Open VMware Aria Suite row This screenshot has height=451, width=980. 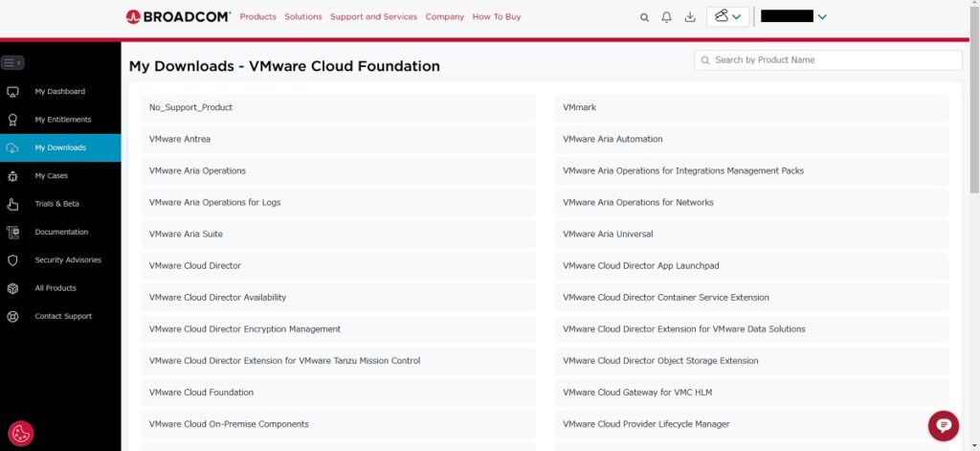coord(338,235)
